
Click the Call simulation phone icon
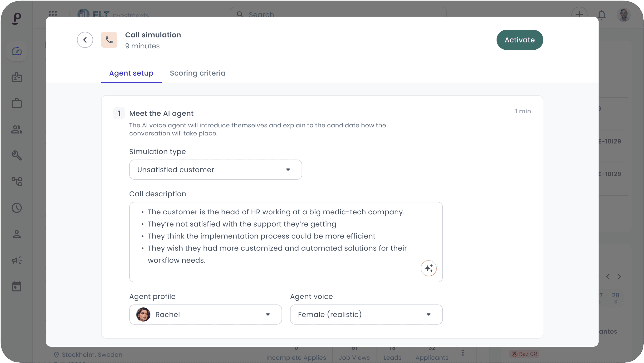click(109, 40)
